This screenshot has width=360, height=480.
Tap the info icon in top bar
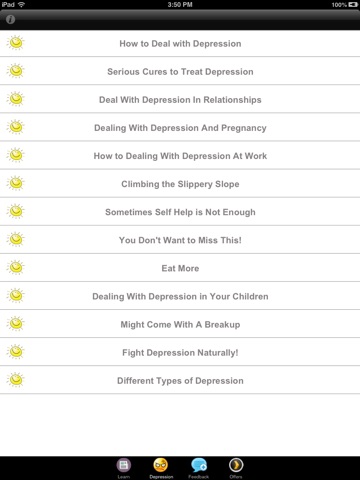click(11, 19)
